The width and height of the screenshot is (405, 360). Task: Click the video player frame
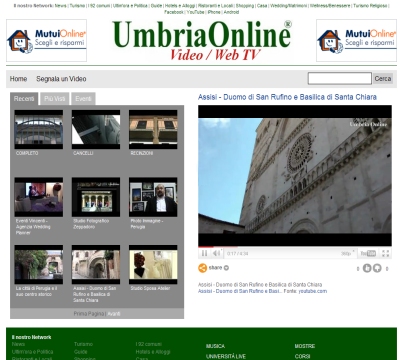click(x=295, y=176)
